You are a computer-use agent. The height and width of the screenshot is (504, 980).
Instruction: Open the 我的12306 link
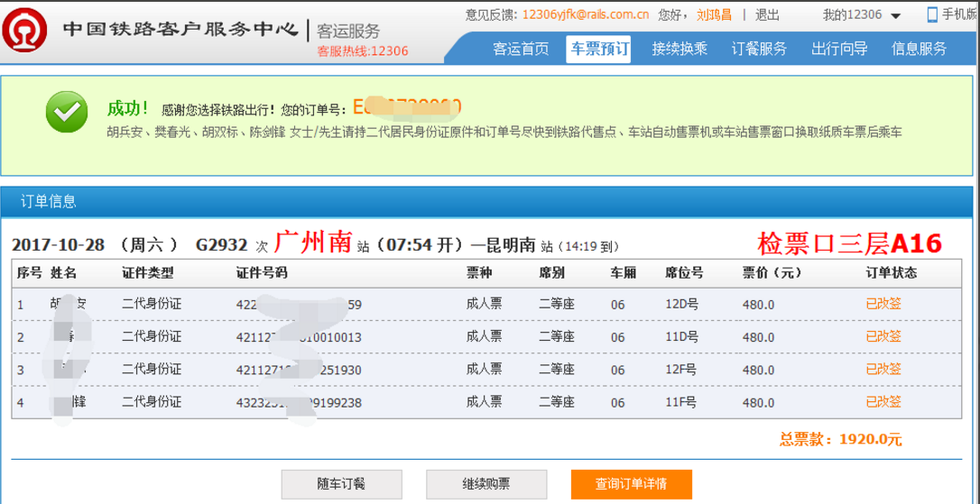[x=852, y=15]
